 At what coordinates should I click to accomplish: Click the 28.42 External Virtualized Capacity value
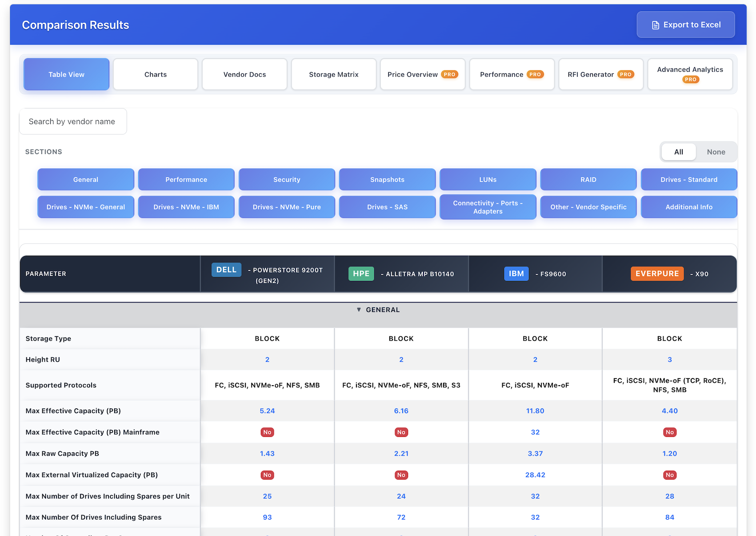[535, 475]
